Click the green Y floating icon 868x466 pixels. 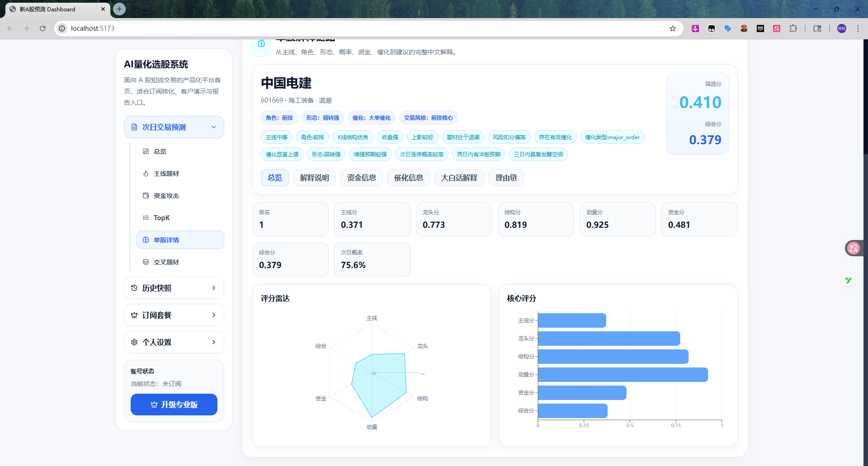point(848,281)
